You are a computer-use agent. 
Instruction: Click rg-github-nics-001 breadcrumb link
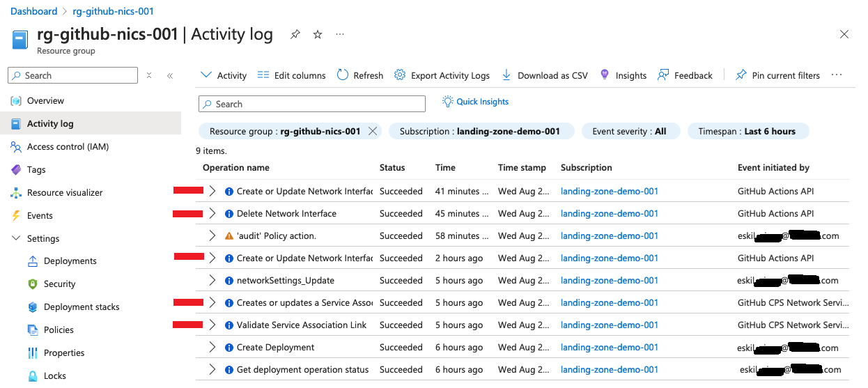(x=114, y=11)
